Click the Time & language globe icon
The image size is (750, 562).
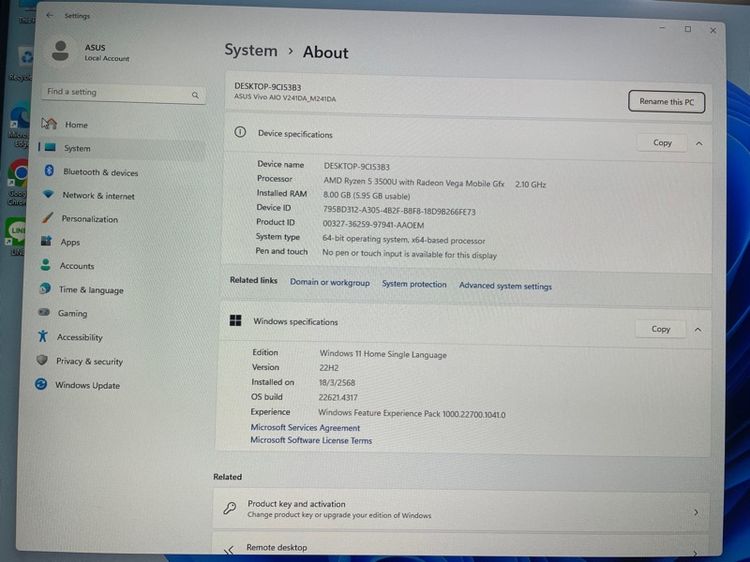coord(45,288)
